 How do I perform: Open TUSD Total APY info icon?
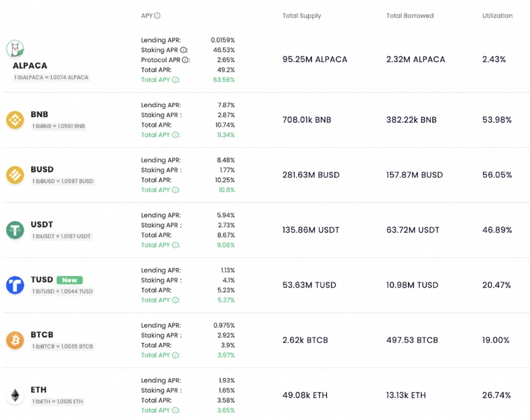pos(175,301)
